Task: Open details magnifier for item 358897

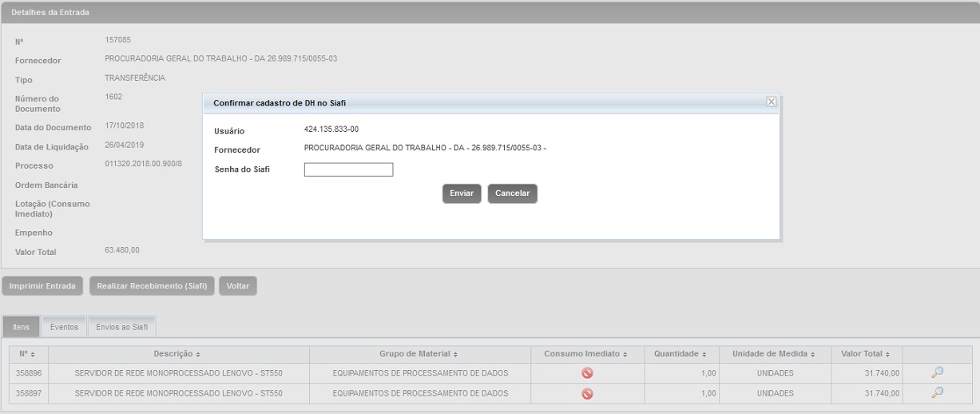Action: [x=938, y=392]
